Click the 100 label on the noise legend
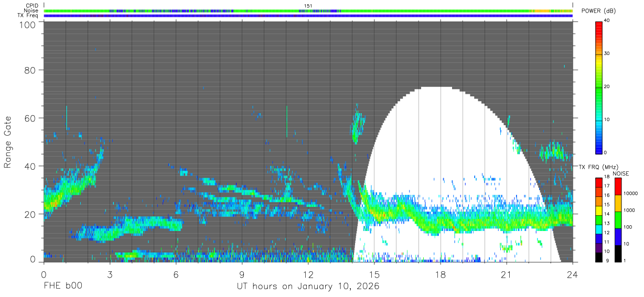Screen dimensions: 644x297 pos(628,227)
